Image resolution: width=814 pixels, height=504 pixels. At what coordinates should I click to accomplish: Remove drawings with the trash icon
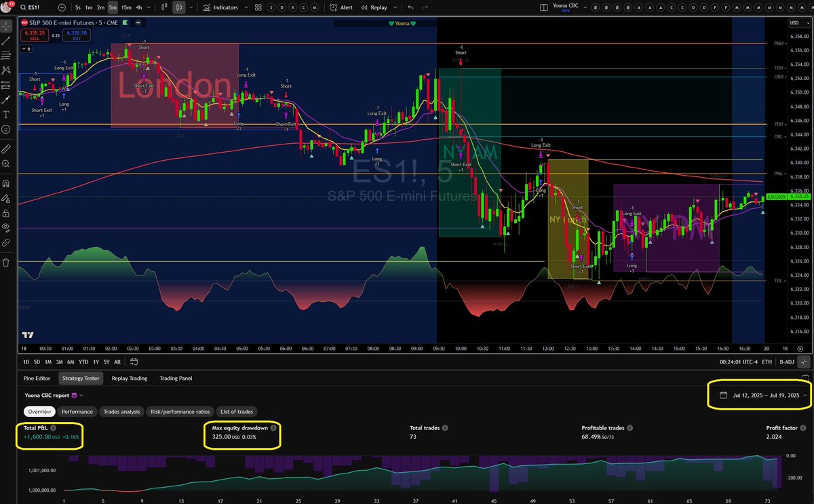coord(6,262)
